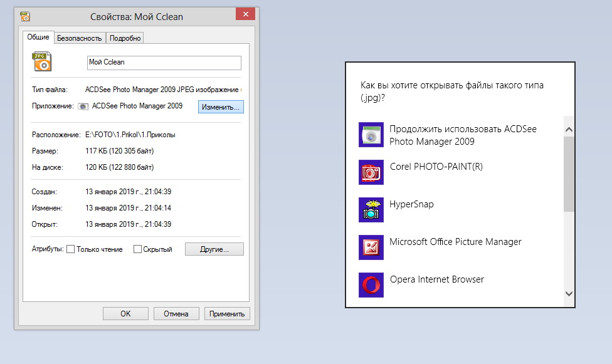612x364 pixels.
Task: Click the ACDSee Photo Manager 2009 icon in app list
Action: (x=371, y=135)
